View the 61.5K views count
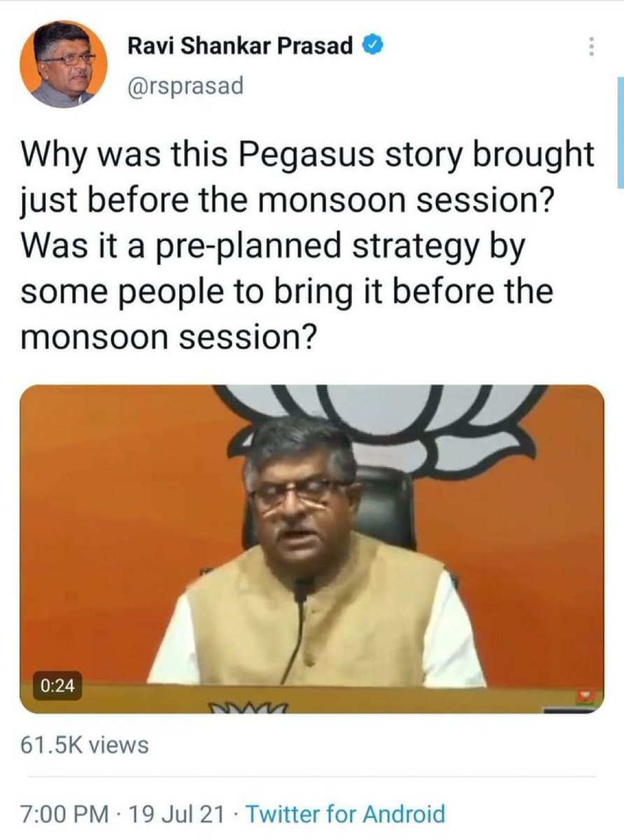624x840 pixels. pos(85,745)
